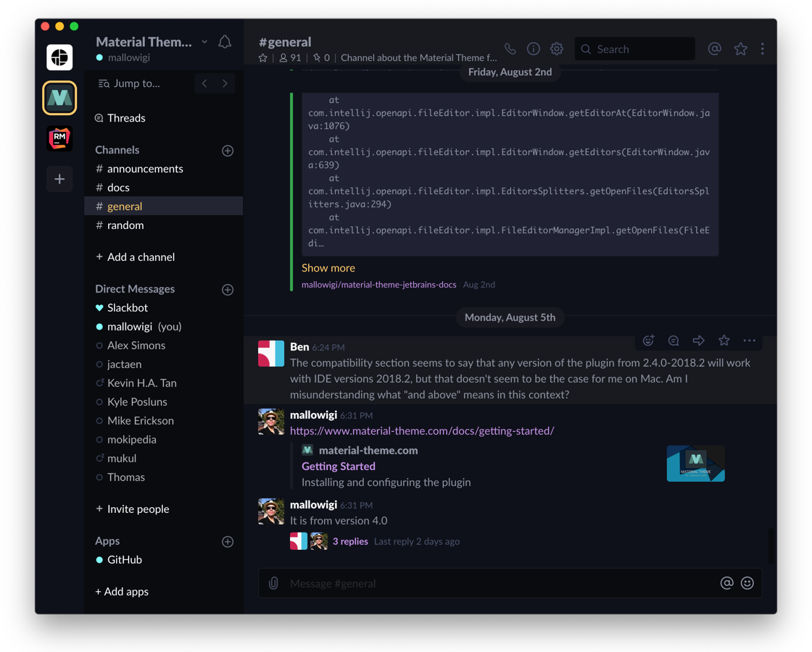This screenshot has height=652, width=812.
Task: Expand the stack trace with Show more
Action: coord(328,268)
